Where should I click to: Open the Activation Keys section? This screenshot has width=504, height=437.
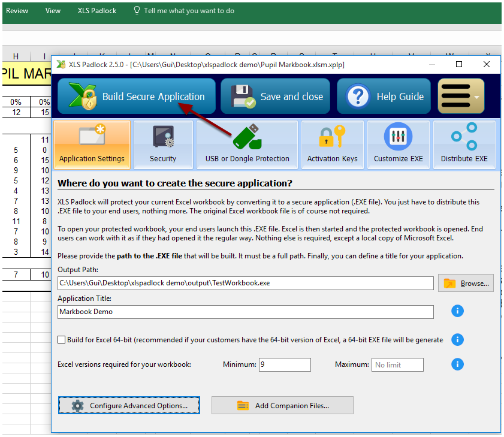coord(332,144)
